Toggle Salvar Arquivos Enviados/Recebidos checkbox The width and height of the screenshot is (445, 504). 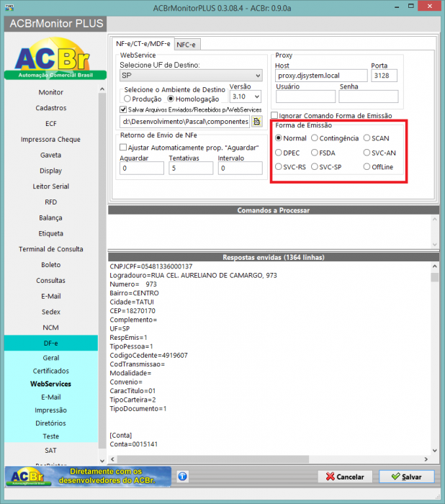click(x=123, y=109)
